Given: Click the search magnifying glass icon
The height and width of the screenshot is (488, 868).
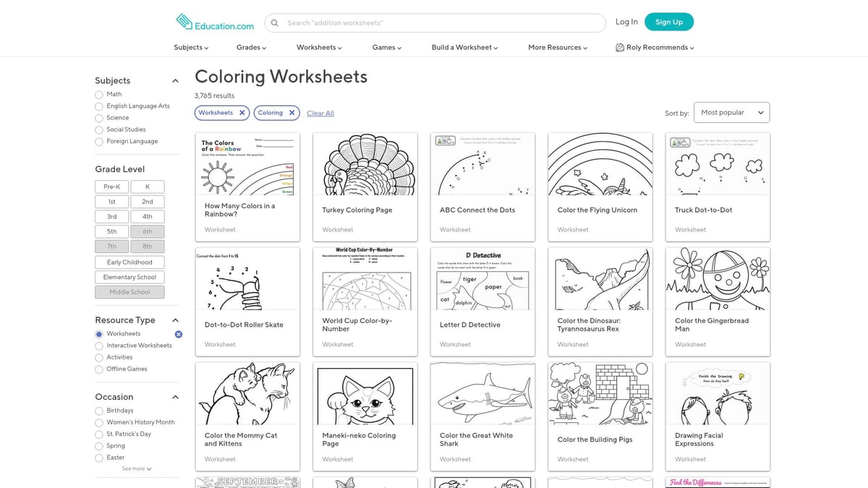Looking at the screenshot, I should point(275,22).
